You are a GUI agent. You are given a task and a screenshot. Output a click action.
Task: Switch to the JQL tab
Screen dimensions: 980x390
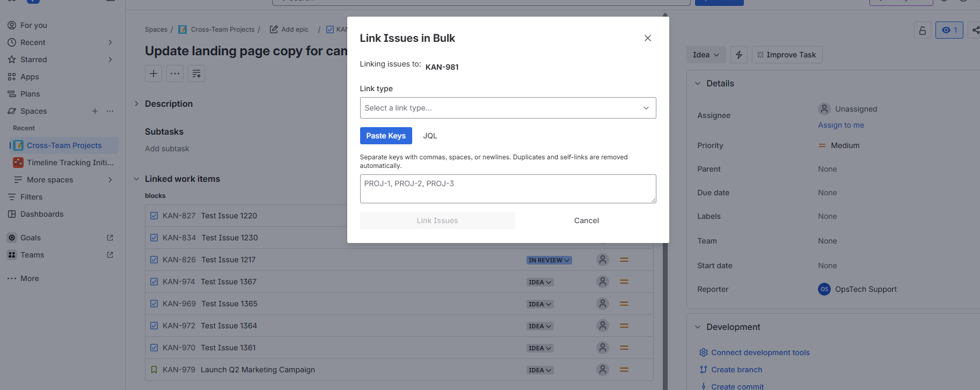(430, 136)
